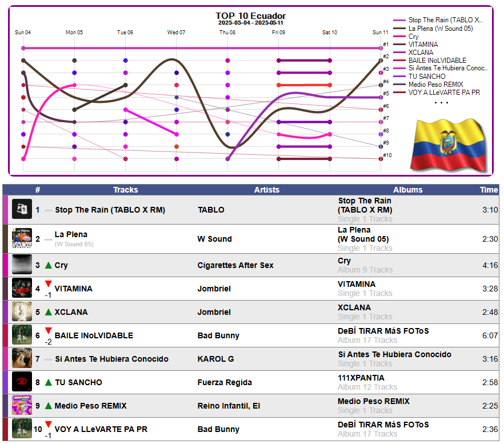Click the green up arrow beside XCLANA
504x444 pixels.
tap(49, 312)
